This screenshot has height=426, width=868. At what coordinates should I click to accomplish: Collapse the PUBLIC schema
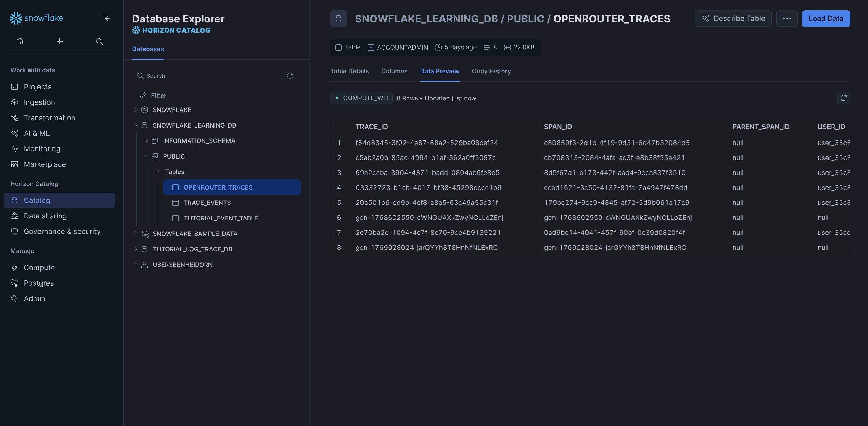(x=147, y=156)
